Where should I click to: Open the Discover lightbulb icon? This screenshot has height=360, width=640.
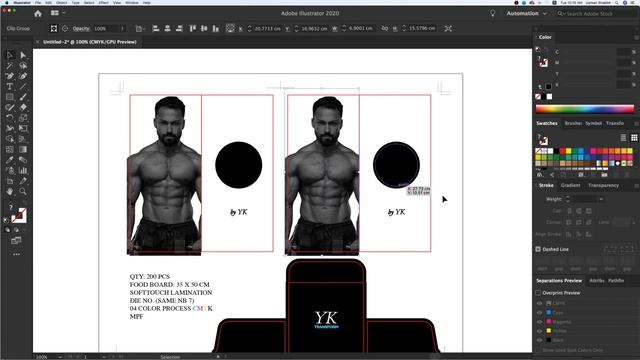click(493, 13)
